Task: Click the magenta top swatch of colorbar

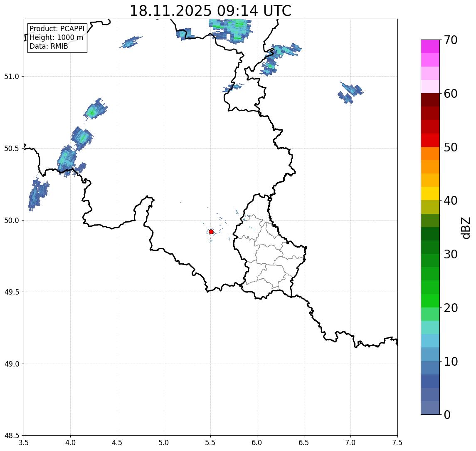Action: pyautogui.click(x=430, y=47)
